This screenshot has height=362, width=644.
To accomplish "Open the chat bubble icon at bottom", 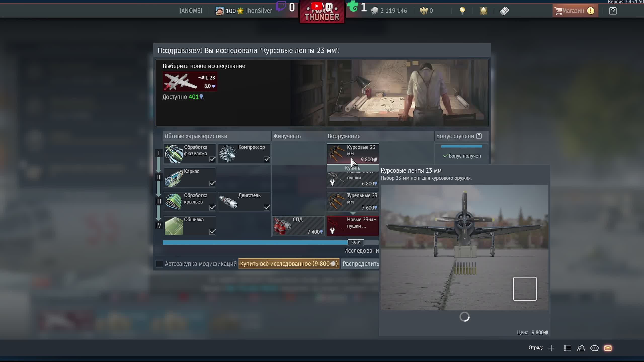I will click(x=594, y=348).
